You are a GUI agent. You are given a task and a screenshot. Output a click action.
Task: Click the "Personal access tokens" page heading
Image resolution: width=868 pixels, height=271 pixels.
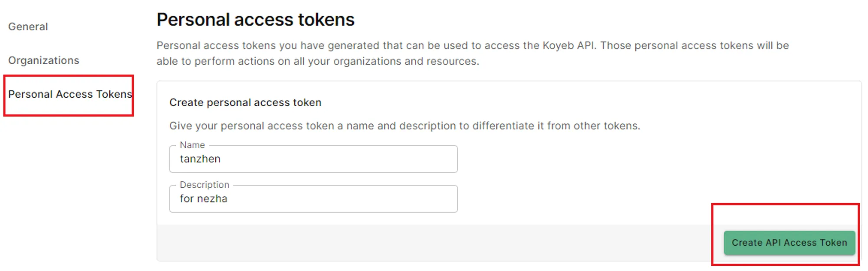(256, 20)
